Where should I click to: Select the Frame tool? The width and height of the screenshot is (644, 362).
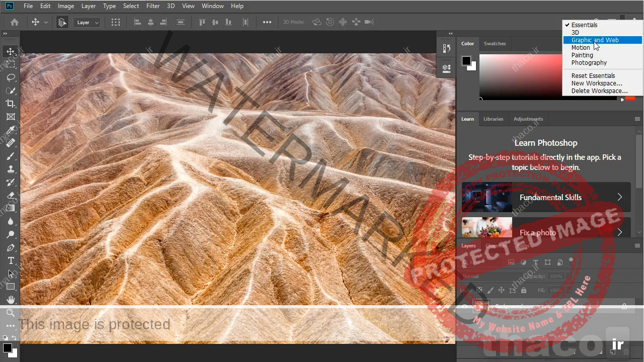click(x=11, y=117)
